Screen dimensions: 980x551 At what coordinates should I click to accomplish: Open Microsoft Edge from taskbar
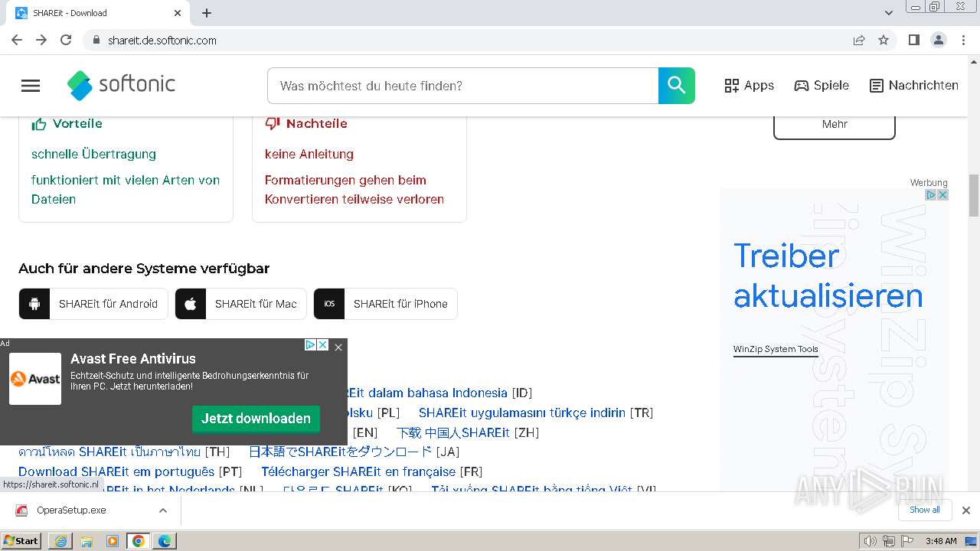[164, 541]
